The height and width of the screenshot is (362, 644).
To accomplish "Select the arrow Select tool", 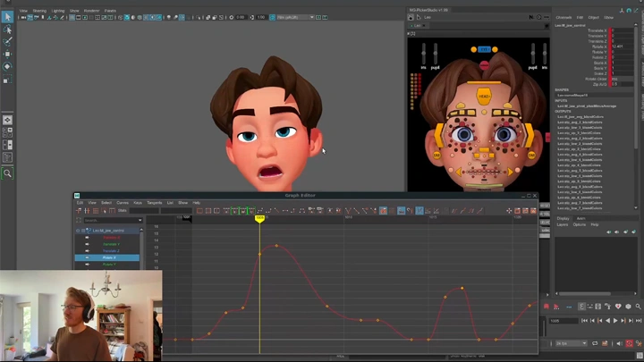I will (7, 17).
